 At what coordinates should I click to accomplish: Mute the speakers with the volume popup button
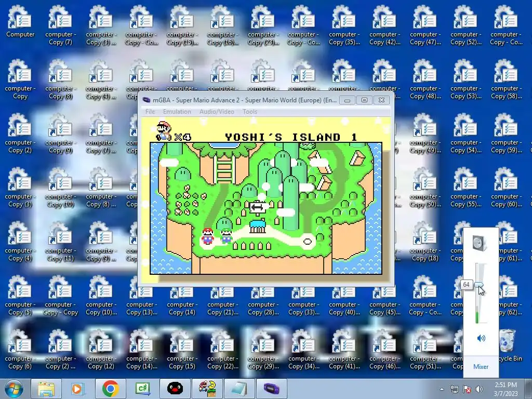coord(481,338)
